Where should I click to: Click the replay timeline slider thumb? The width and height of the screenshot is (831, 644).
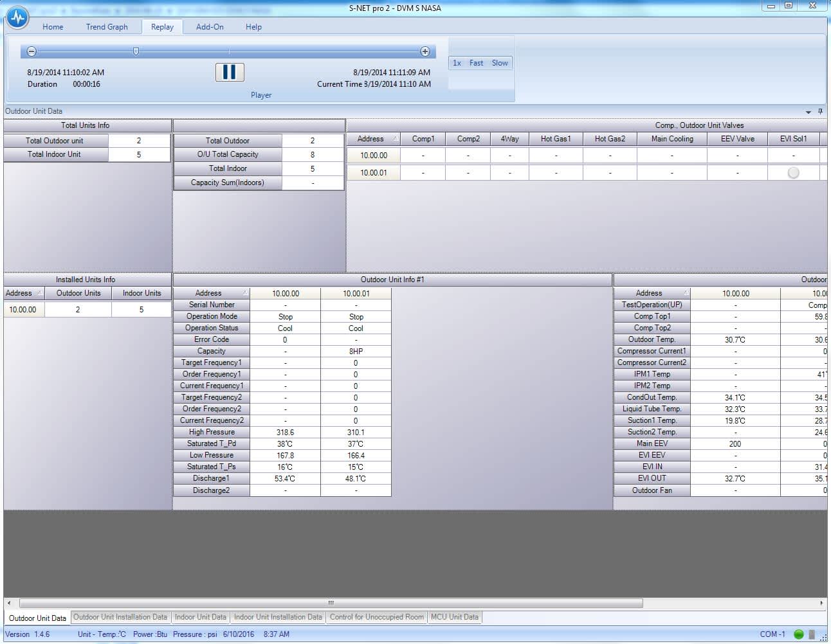(x=136, y=51)
